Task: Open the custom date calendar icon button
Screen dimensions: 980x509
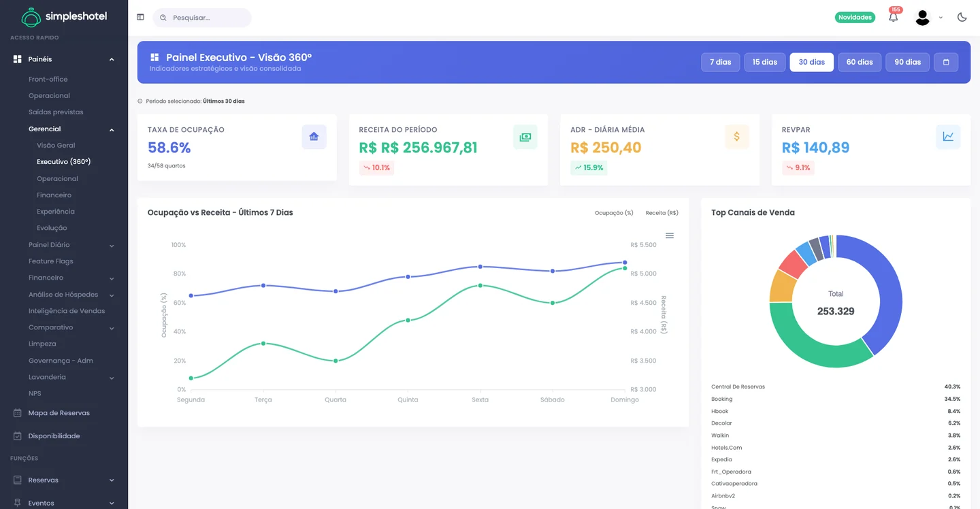Action: click(x=946, y=62)
